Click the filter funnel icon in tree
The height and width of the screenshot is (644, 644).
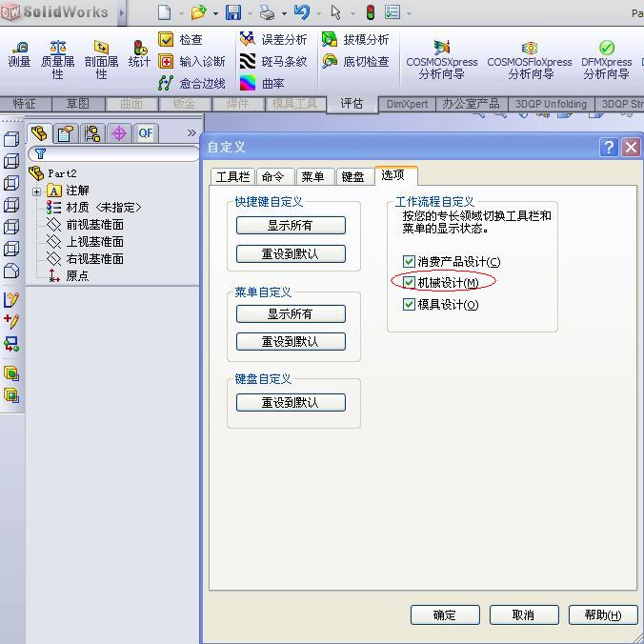(40, 154)
